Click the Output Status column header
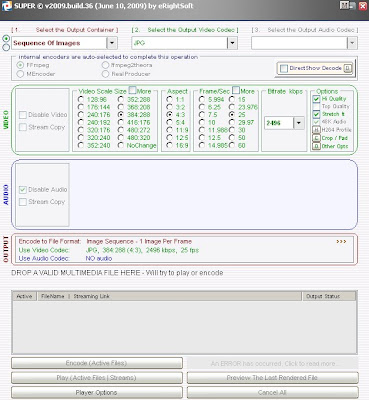This screenshot has height=400, width=369. coord(329,296)
